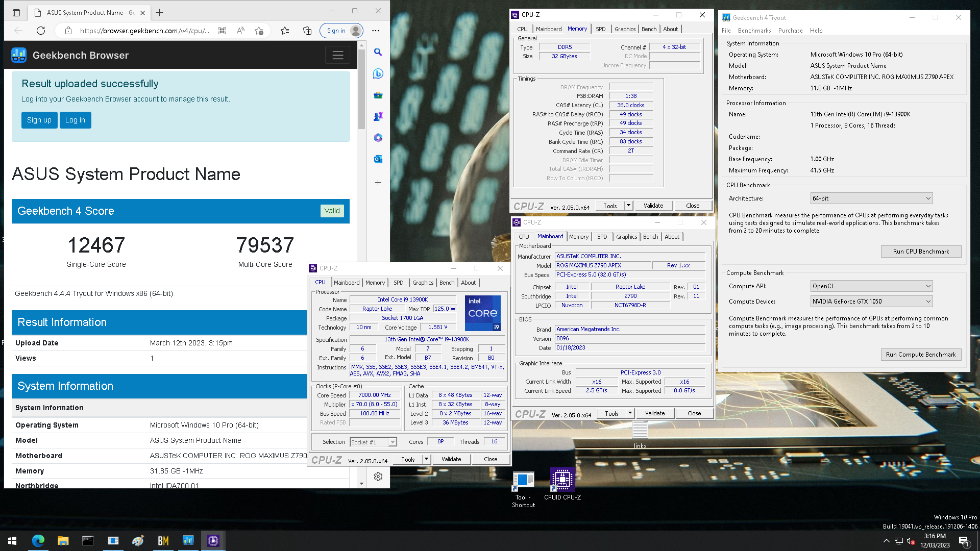Click the Log in button

tap(75, 120)
